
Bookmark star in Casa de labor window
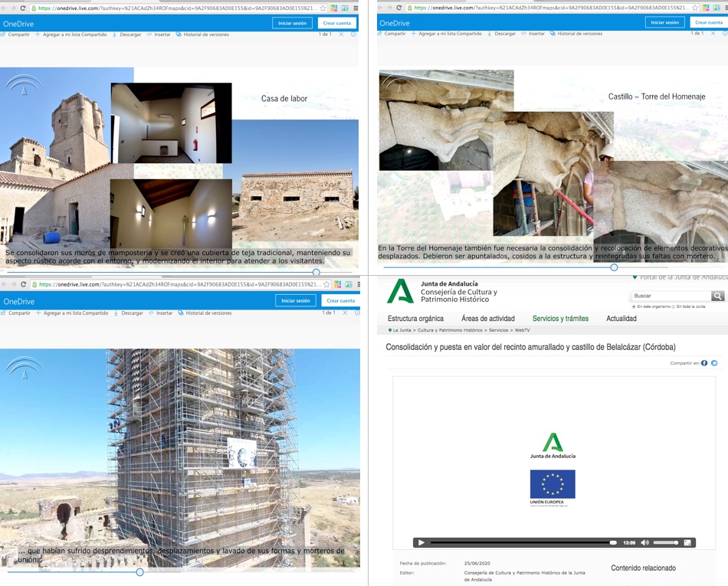[x=323, y=8]
